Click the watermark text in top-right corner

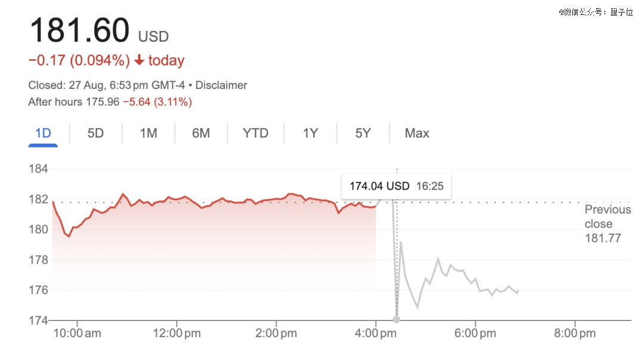point(595,12)
